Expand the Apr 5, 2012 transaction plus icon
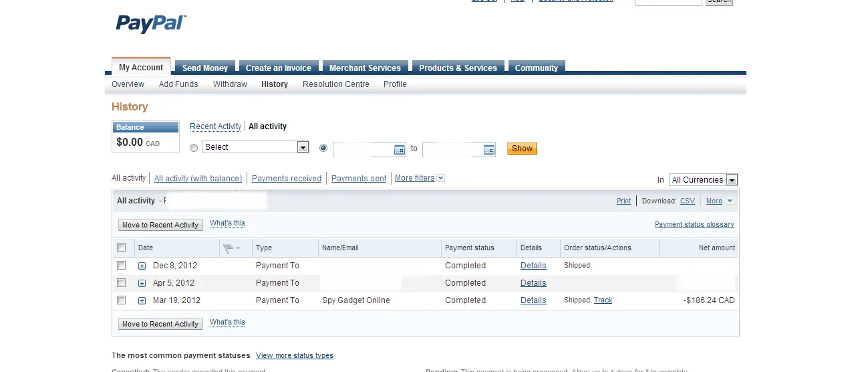 click(142, 283)
